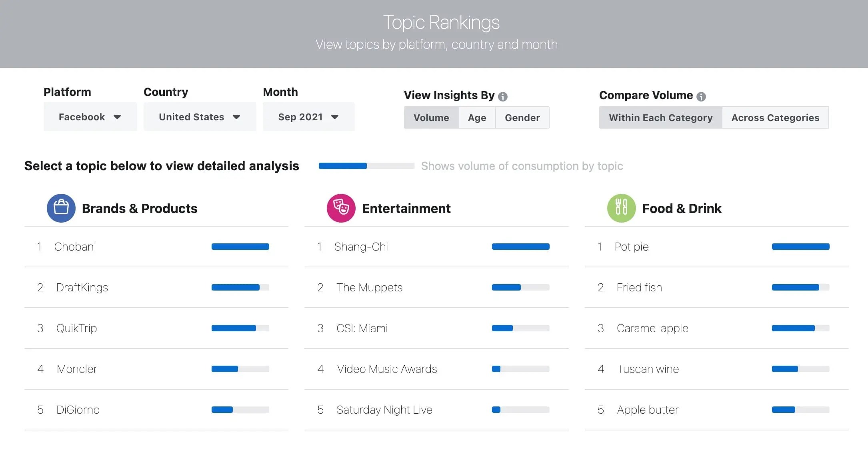The height and width of the screenshot is (450, 868).
Task: Open the Month dropdown showing Sep 2021
Action: (308, 117)
